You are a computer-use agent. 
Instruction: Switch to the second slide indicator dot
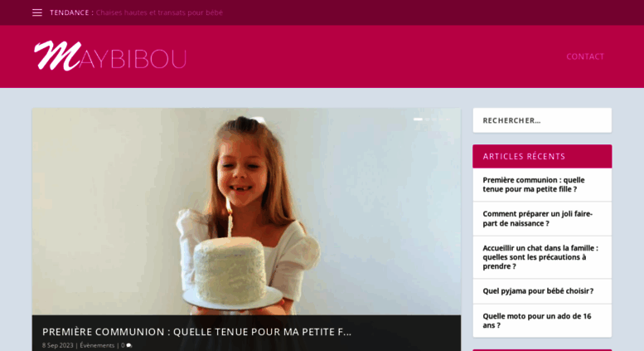(427, 119)
